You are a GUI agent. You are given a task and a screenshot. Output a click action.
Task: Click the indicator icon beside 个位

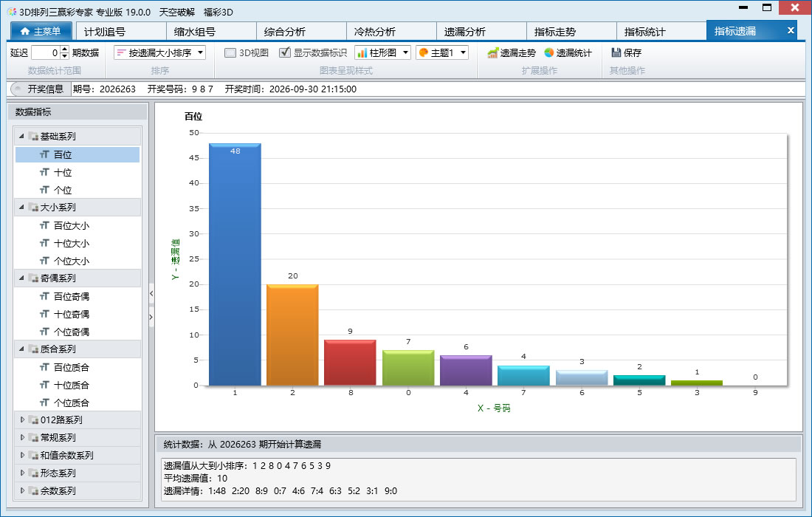pyautogui.click(x=44, y=190)
